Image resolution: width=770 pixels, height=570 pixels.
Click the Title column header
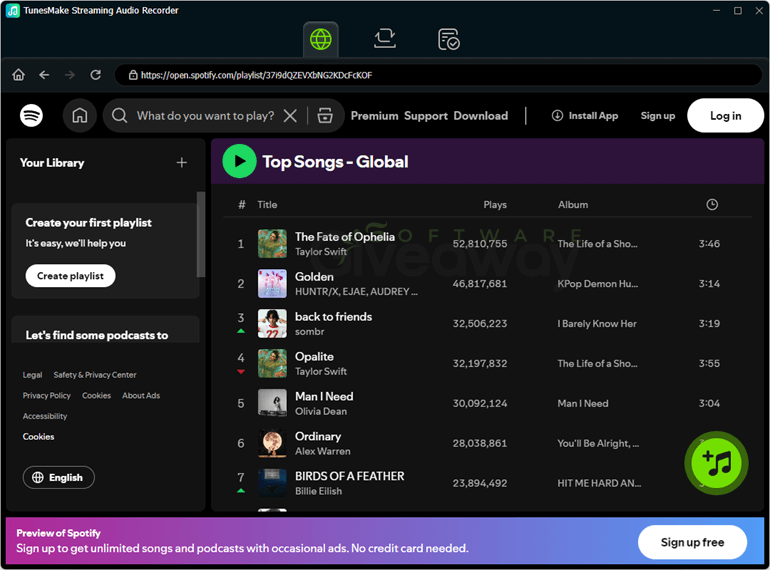point(267,205)
